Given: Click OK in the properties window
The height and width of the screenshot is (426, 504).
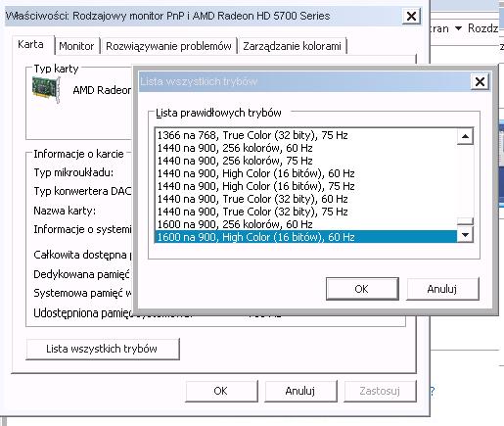Looking at the screenshot, I should tap(221, 391).
